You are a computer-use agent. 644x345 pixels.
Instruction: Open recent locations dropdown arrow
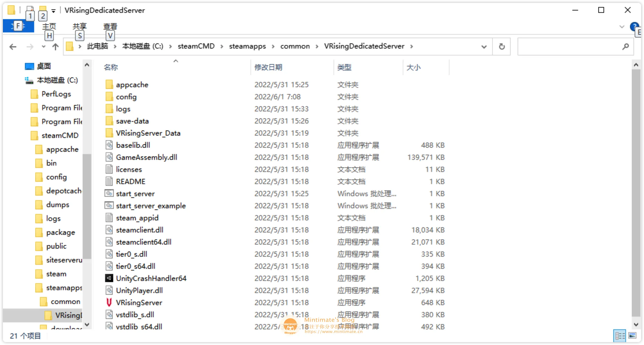(x=43, y=46)
